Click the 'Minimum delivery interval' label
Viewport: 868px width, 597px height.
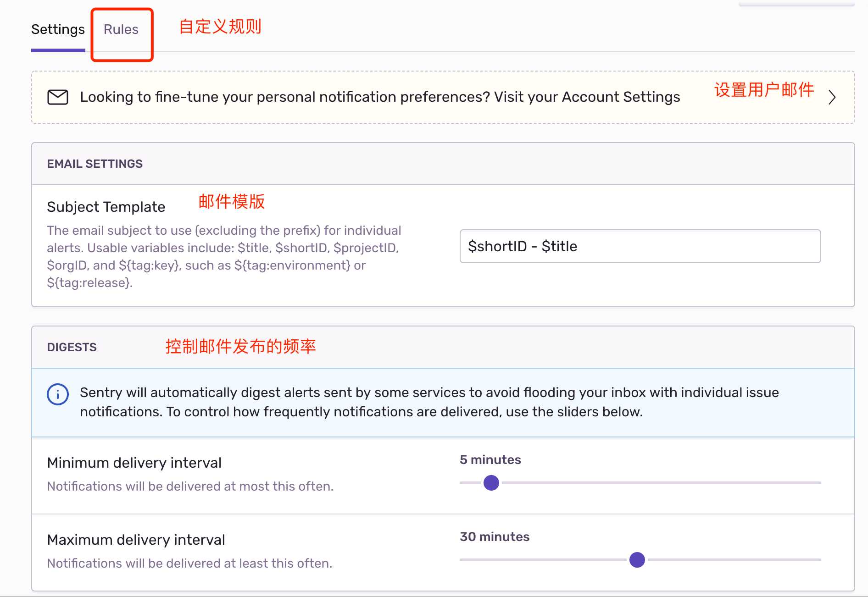tap(134, 463)
